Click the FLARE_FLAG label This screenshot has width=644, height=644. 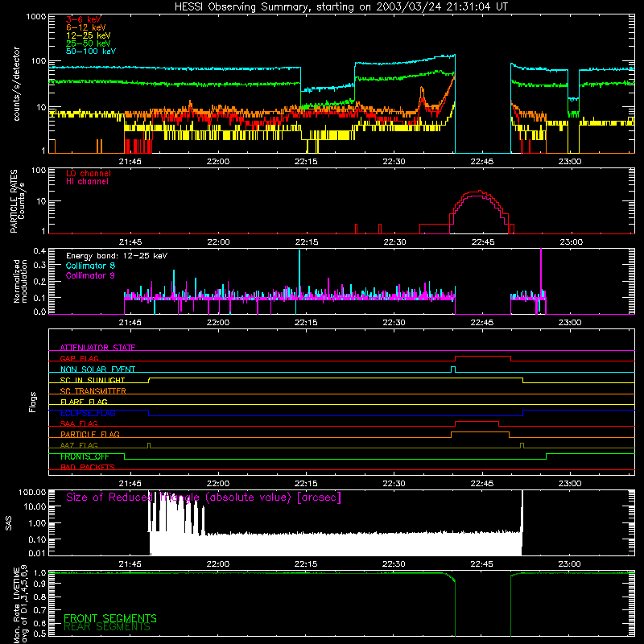coord(84,402)
